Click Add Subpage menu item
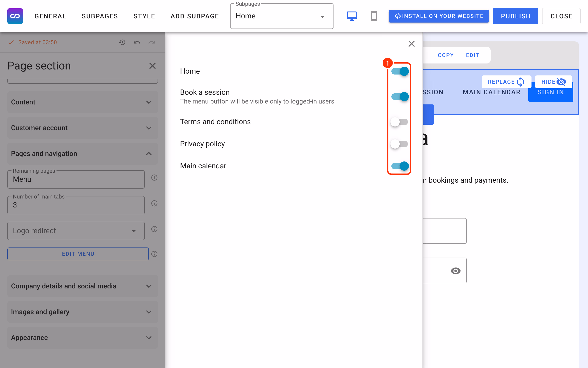The image size is (588, 368). click(x=195, y=16)
